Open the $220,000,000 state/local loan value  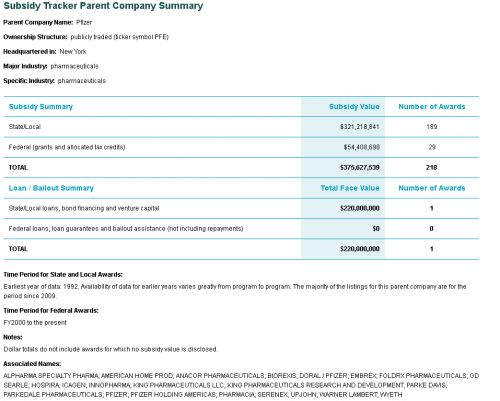click(360, 208)
